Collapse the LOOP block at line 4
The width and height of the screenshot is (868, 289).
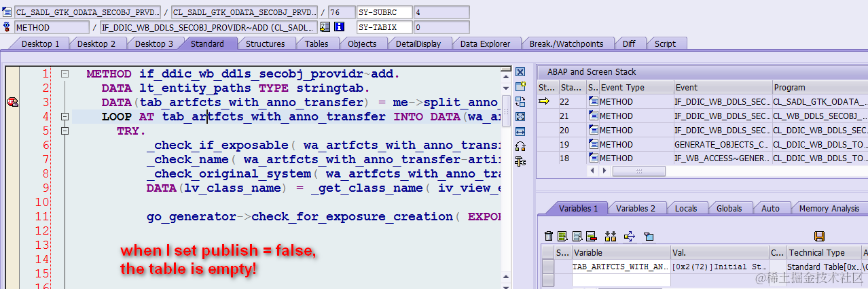(65, 116)
